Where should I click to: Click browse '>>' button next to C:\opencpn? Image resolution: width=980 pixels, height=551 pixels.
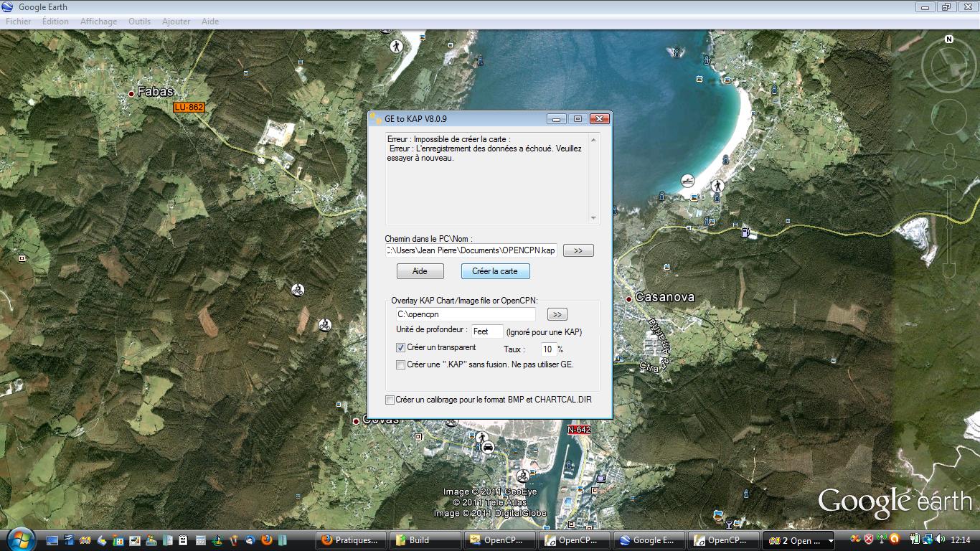(557, 314)
